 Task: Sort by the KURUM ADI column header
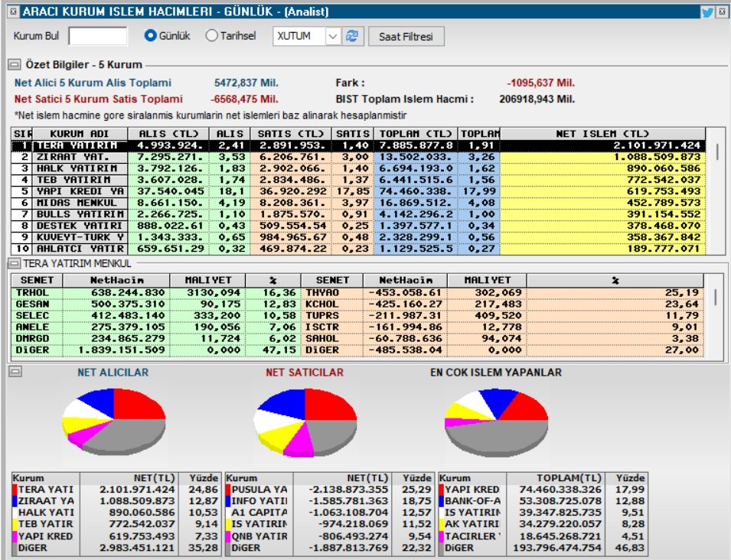tap(80, 134)
